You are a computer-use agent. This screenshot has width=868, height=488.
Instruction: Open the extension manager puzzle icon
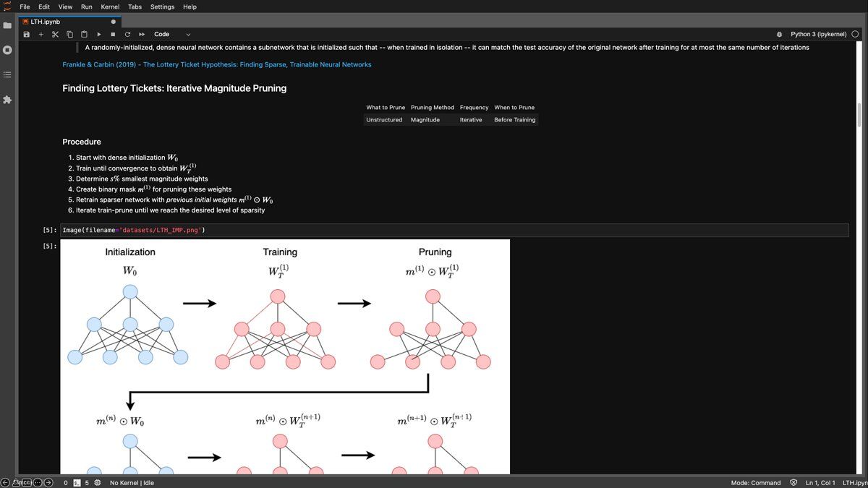[x=7, y=99]
